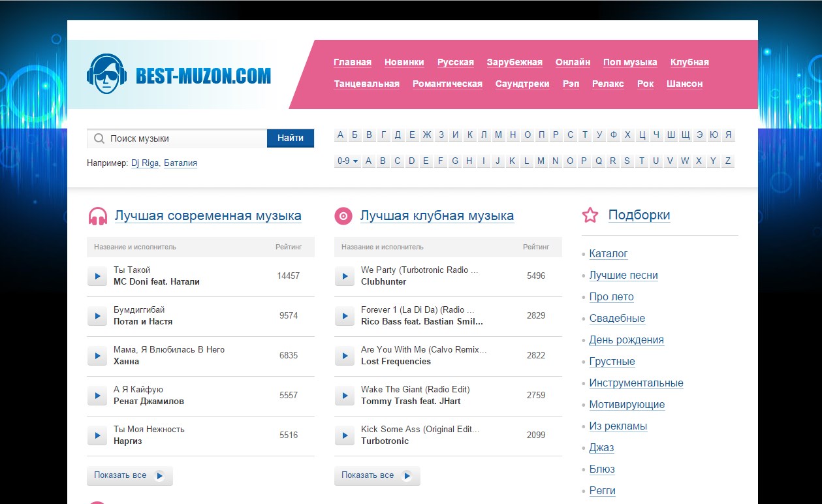This screenshot has width=822, height=504.
Task: Select Cyrillic letter Щ in the alphabet index
Action: 685,135
